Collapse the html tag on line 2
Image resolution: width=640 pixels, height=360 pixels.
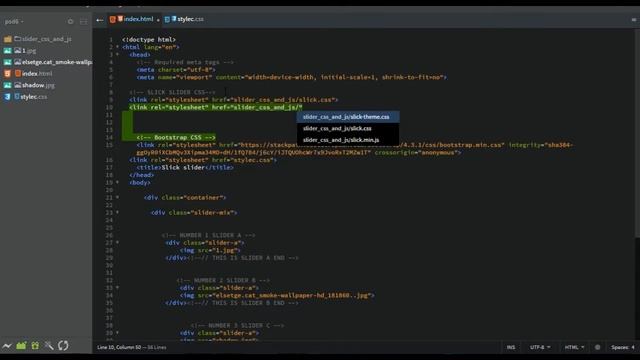[x=118, y=47]
